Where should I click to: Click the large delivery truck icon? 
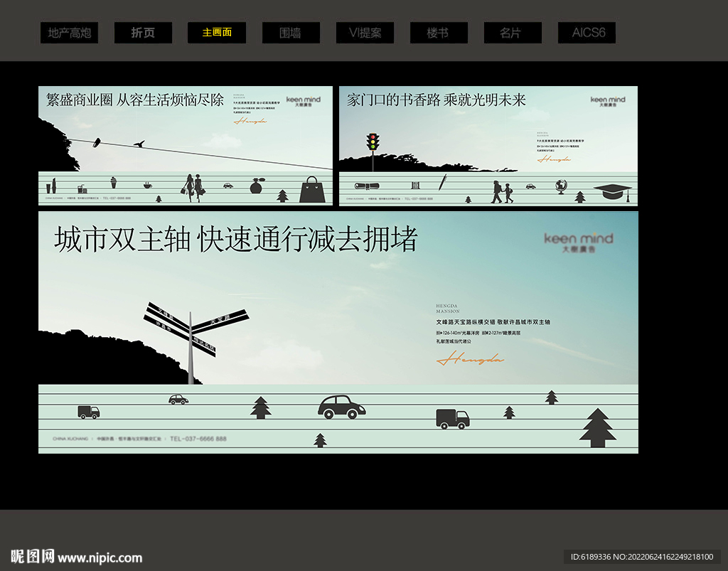453,419
